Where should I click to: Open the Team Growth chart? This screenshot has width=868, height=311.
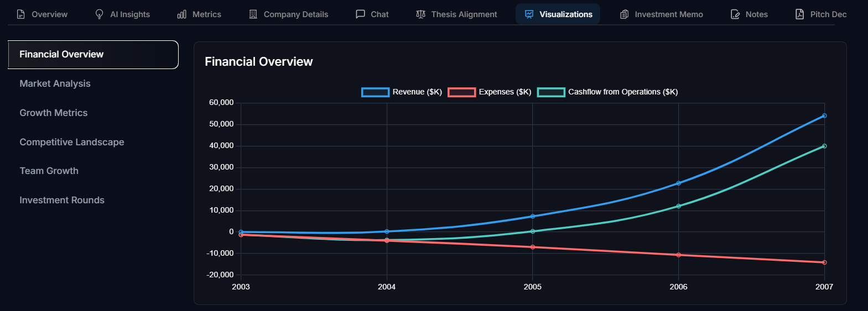tap(49, 171)
